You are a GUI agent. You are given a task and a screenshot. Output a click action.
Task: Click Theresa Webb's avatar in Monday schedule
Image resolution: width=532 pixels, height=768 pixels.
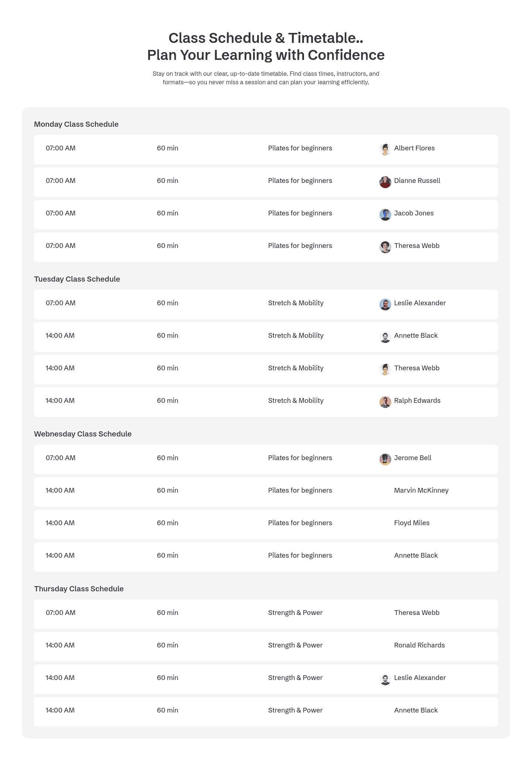coord(385,247)
